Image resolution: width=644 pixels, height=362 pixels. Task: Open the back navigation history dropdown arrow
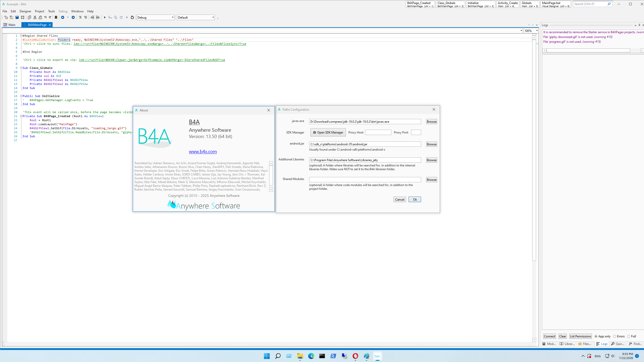tap(68, 17)
